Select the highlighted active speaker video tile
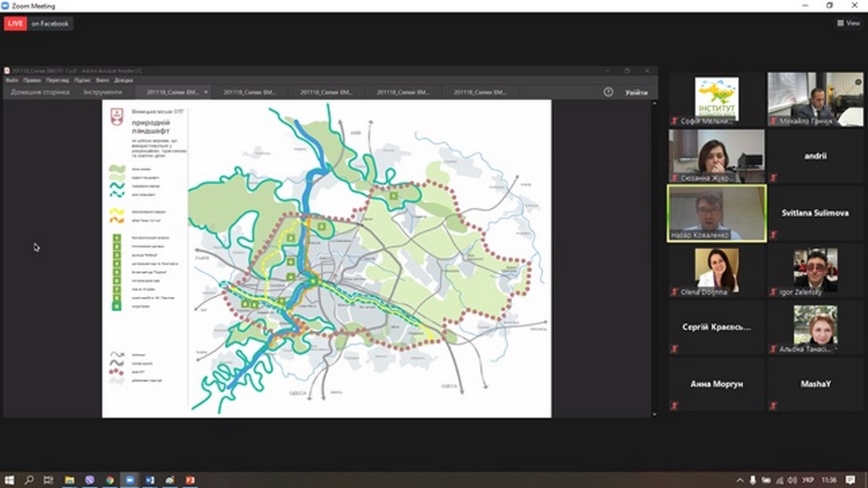The height and width of the screenshot is (488, 868). tap(716, 213)
